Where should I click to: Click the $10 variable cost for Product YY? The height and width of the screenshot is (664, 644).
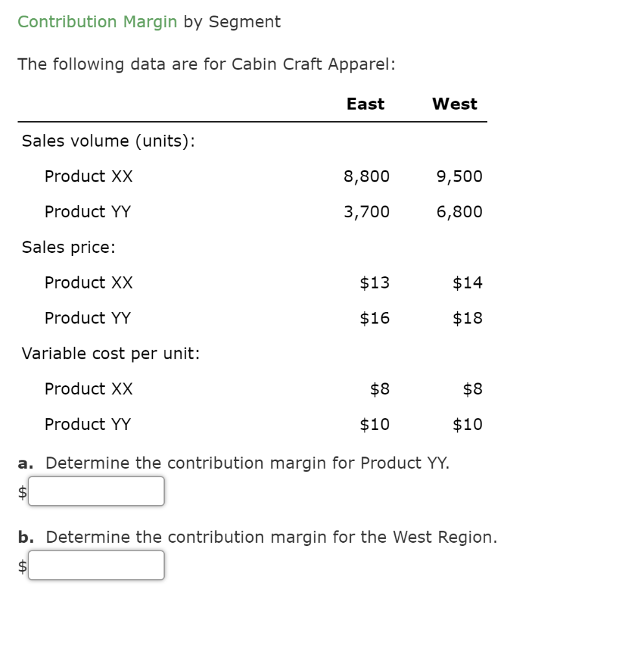(x=374, y=424)
